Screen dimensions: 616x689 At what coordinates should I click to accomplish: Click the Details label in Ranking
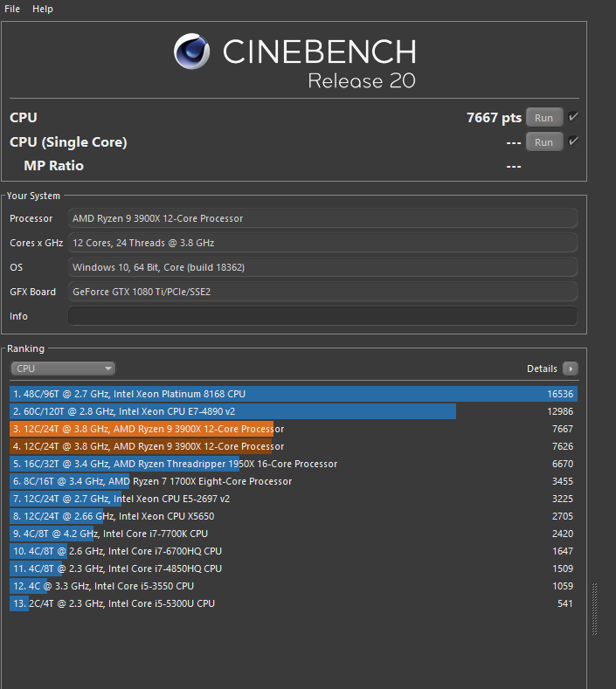[542, 369]
